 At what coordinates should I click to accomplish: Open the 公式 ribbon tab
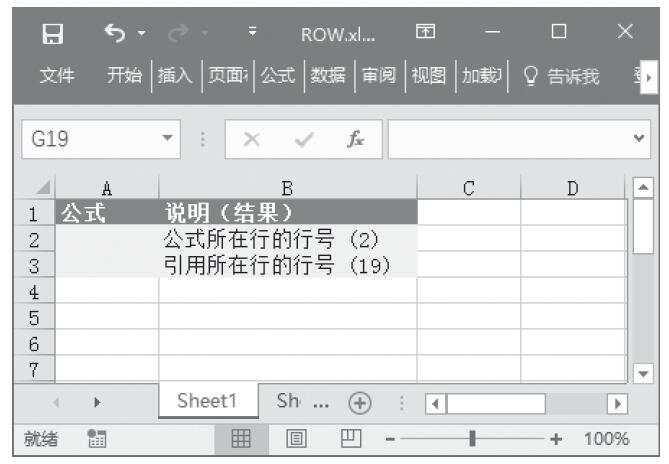(x=279, y=74)
